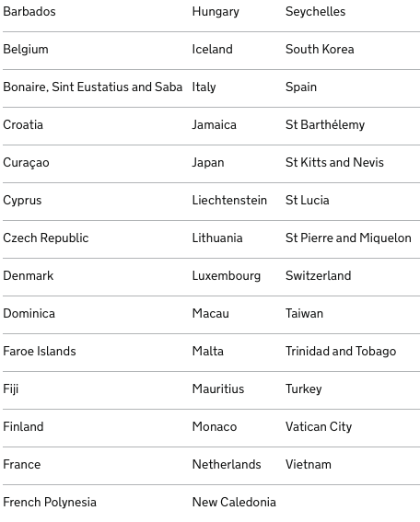Select Trinidad and Tobago entry

click(341, 351)
